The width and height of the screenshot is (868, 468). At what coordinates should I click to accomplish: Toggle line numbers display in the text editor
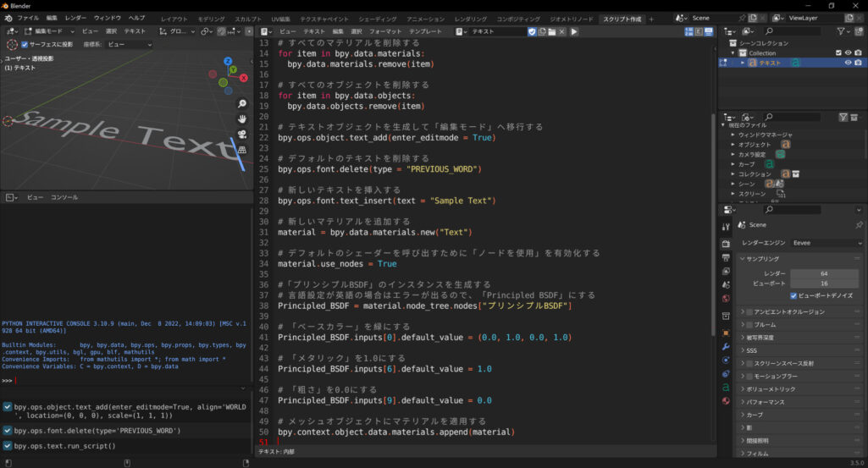pos(689,31)
